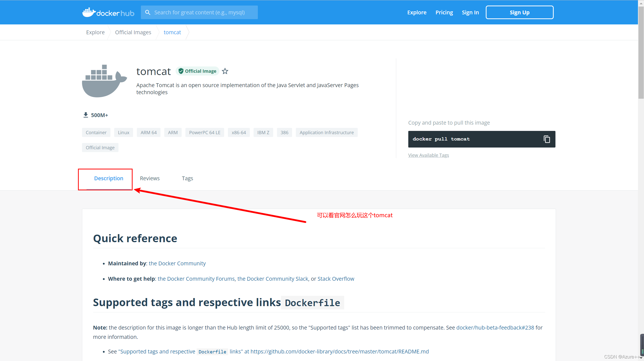Click the docker/hub-beta-feedback#238 link
The width and height of the screenshot is (644, 361).
(x=495, y=327)
